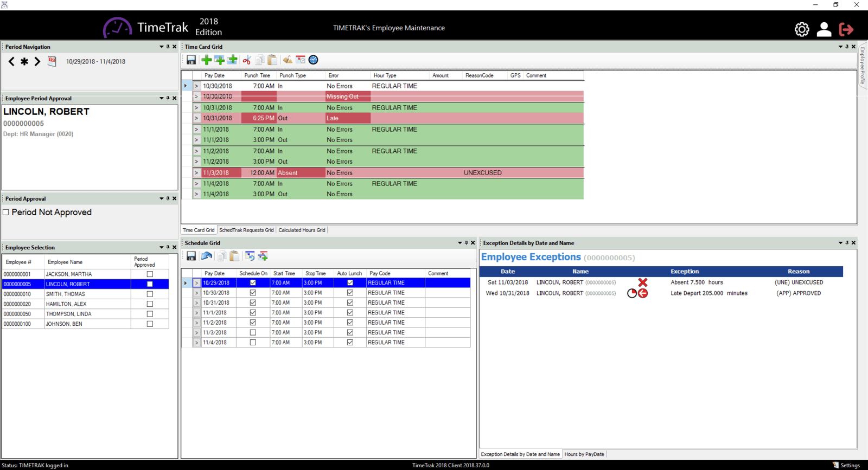Image resolution: width=868 pixels, height=470 pixels.
Task: Expand the 11/3/2018 Absent row
Action: (x=196, y=173)
